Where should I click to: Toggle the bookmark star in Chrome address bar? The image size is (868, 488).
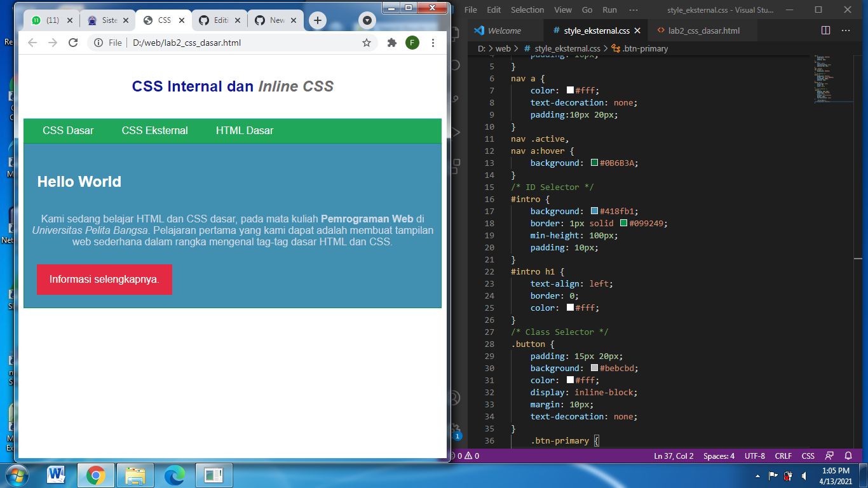click(x=366, y=43)
